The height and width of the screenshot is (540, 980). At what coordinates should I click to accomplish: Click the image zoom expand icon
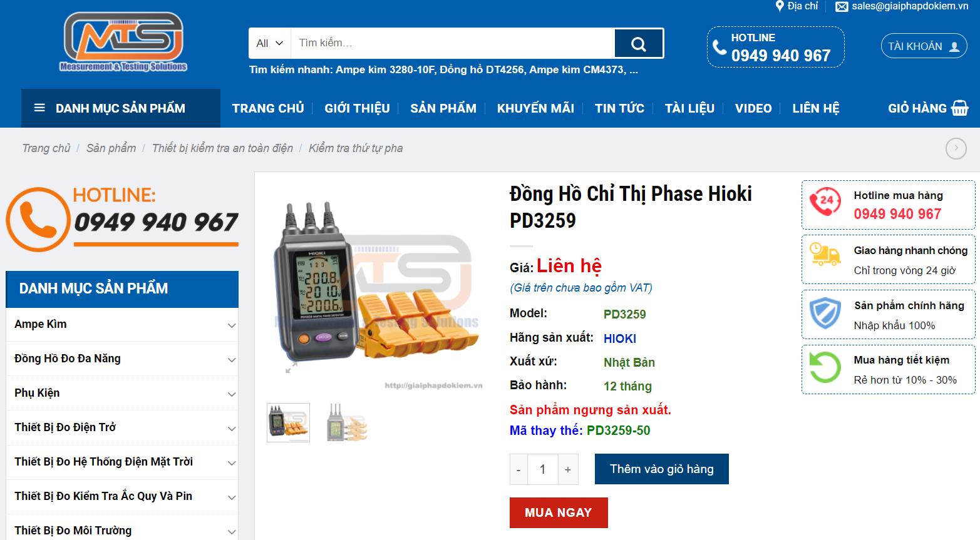point(291,368)
